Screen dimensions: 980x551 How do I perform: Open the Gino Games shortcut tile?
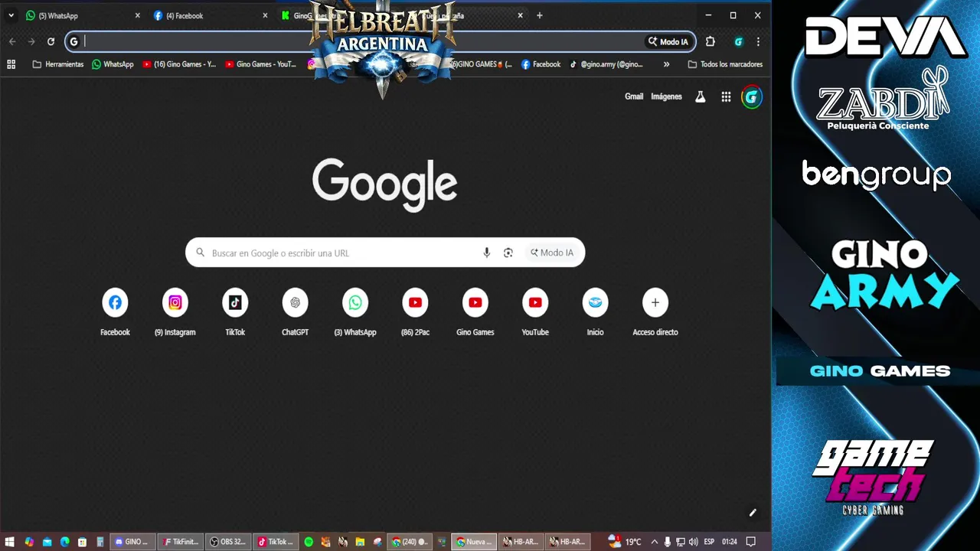[475, 313]
